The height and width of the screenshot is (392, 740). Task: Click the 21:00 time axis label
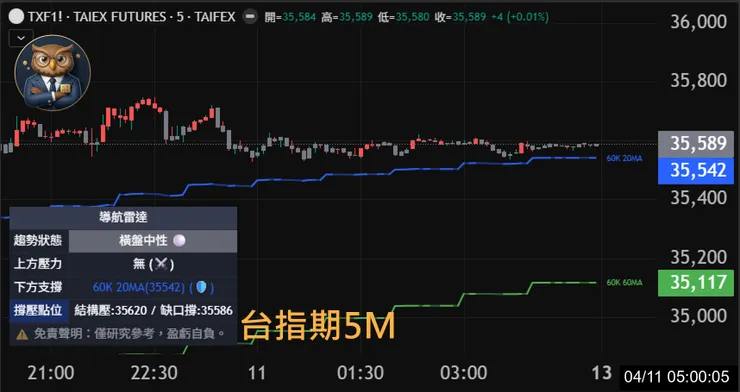pos(50,374)
